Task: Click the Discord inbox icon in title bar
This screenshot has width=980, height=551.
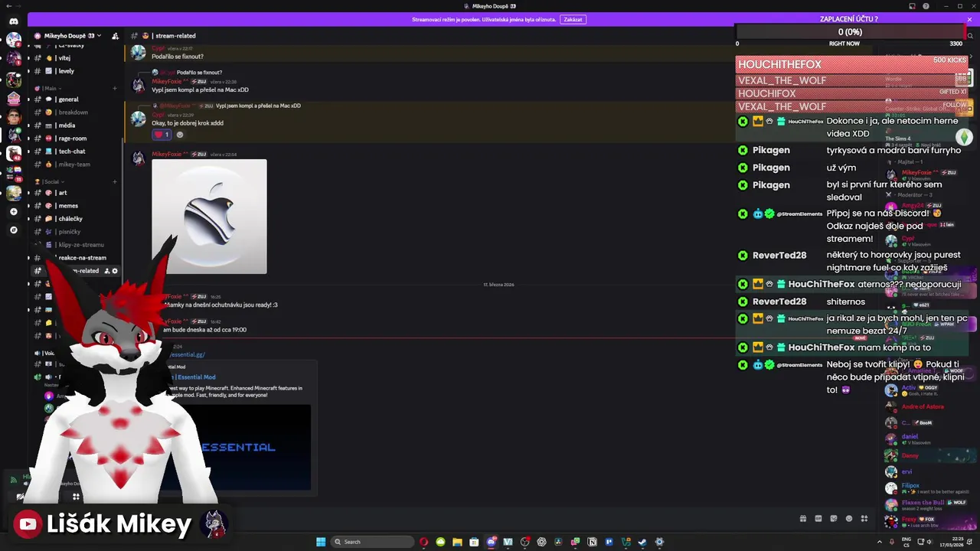Action: (912, 6)
